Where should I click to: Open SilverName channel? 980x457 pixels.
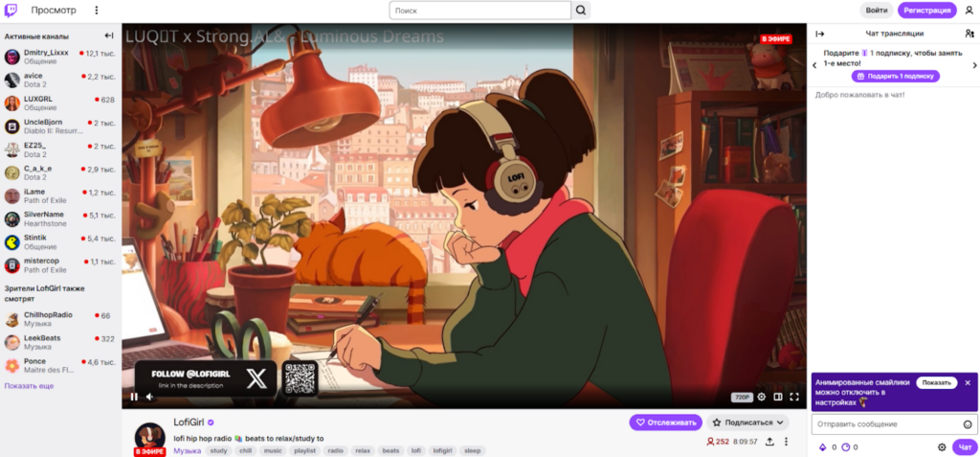click(60, 219)
